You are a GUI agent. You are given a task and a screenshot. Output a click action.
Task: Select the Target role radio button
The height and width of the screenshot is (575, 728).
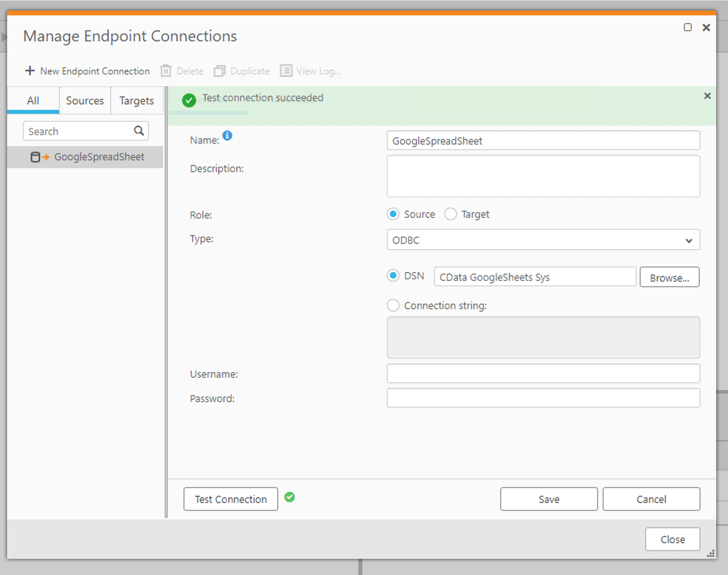coord(450,214)
